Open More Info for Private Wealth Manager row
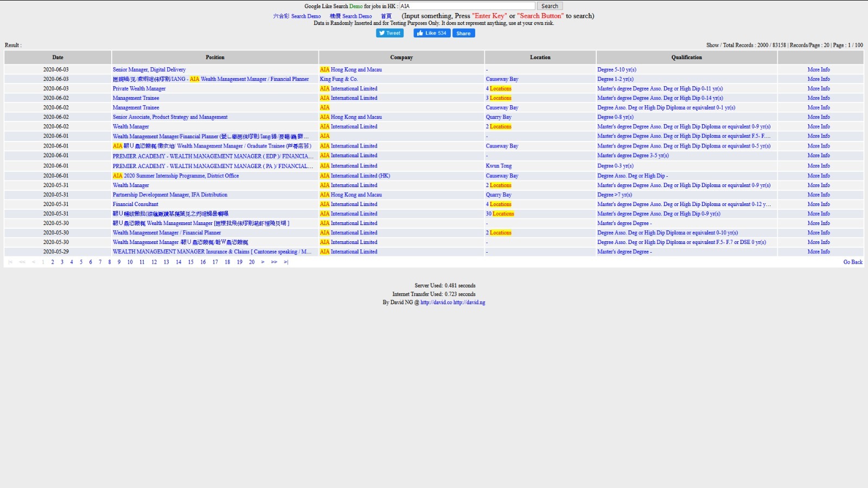This screenshot has width=868, height=488. coord(819,88)
